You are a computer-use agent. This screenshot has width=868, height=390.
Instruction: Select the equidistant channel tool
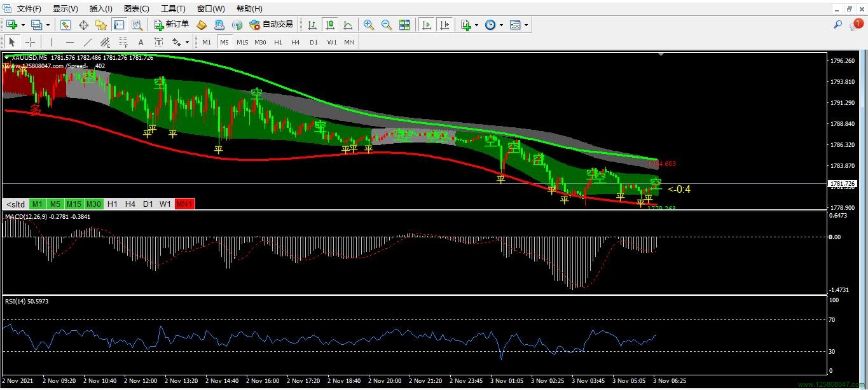click(106, 42)
